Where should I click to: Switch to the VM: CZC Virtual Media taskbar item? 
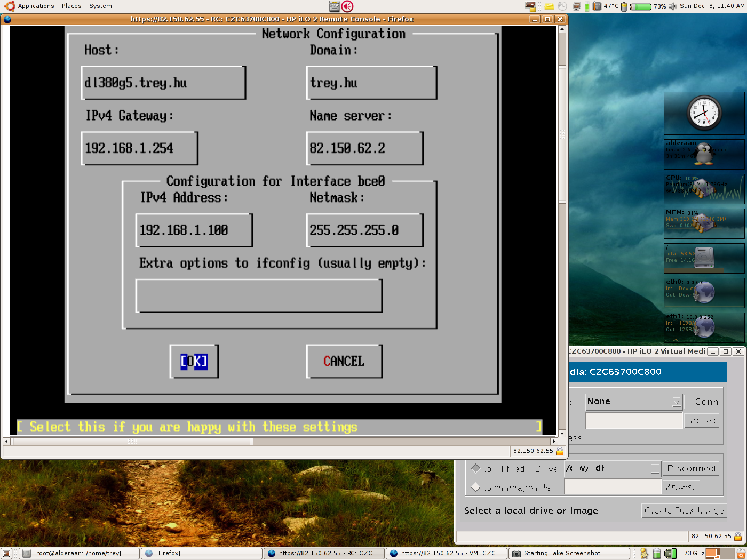447,554
